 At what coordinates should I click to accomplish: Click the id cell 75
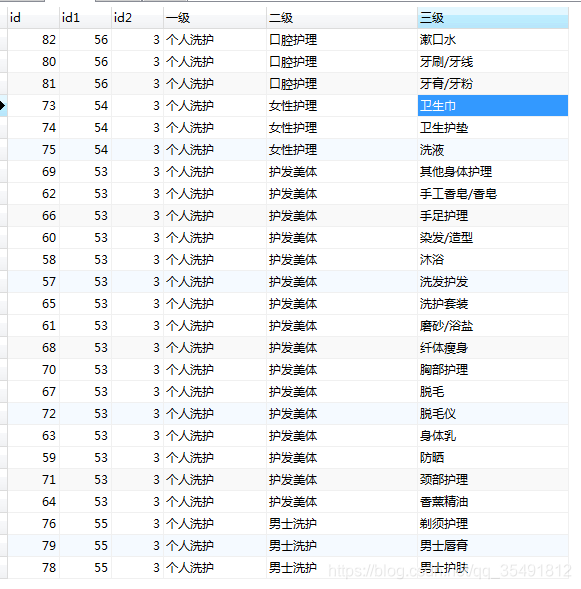[x=33, y=150]
